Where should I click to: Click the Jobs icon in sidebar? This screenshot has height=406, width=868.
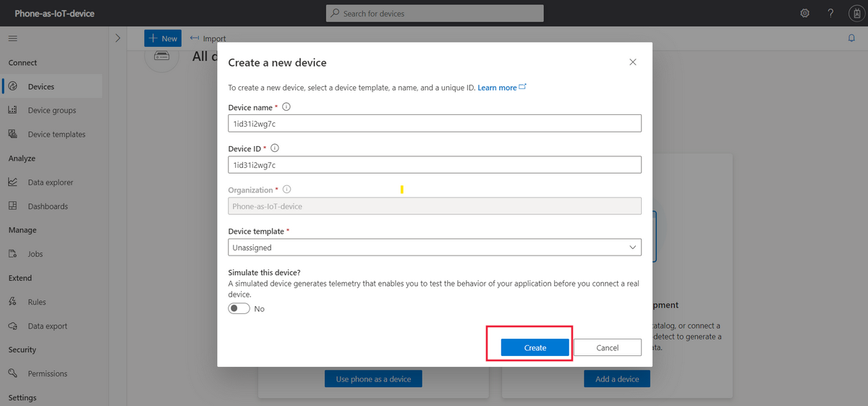coord(13,254)
